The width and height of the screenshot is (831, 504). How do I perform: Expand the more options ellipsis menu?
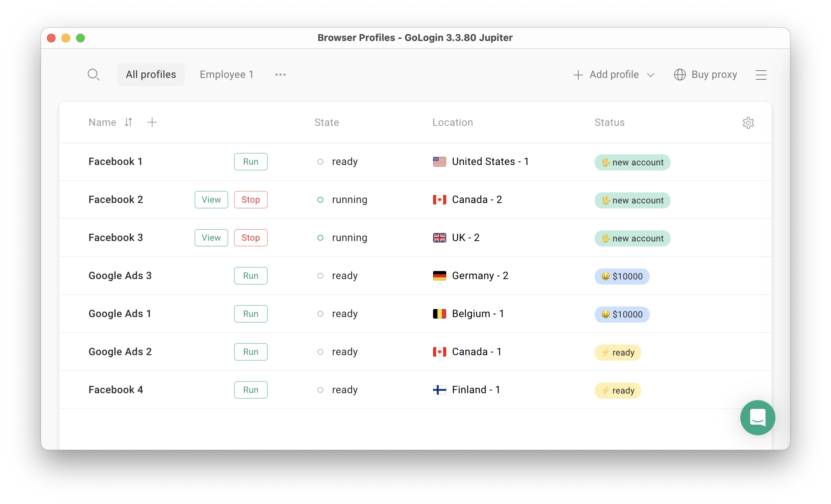pyautogui.click(x=281, y=75)
